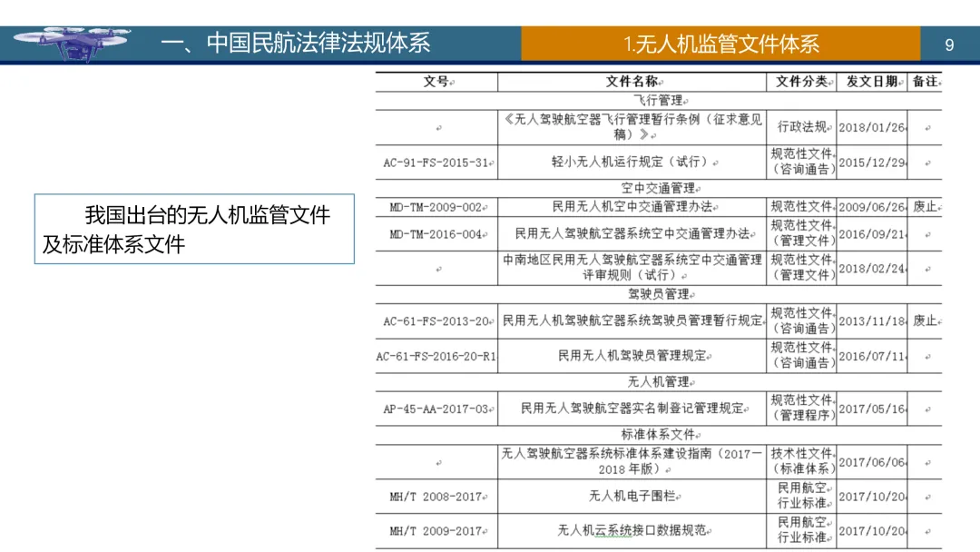Select the document number AC-61-FS-2016-20-R1

point(436,356)
